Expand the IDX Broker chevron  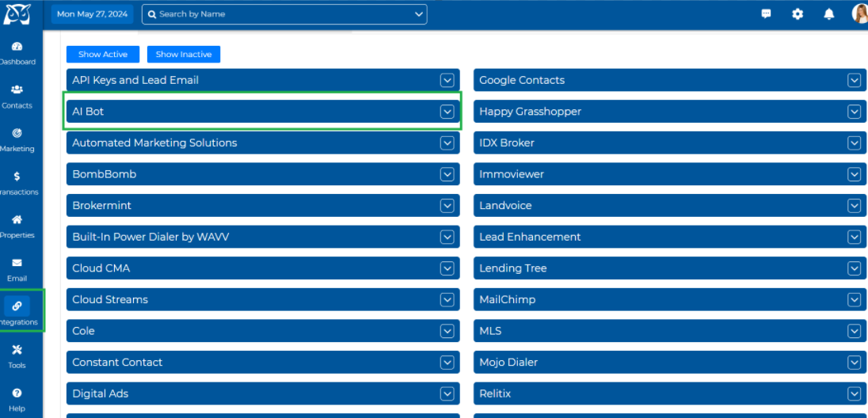coord(854,142)
